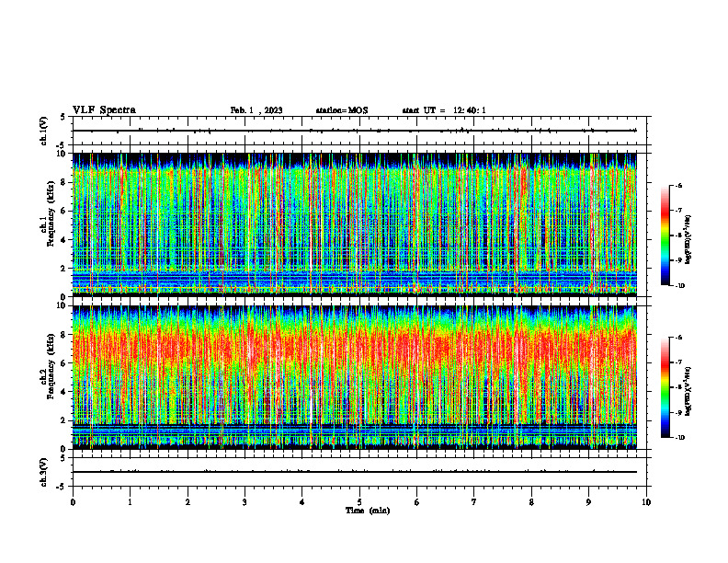The image size is (728, 563).
Task: Click time axis tick label "8"
Action: click(x=531, y=502)
